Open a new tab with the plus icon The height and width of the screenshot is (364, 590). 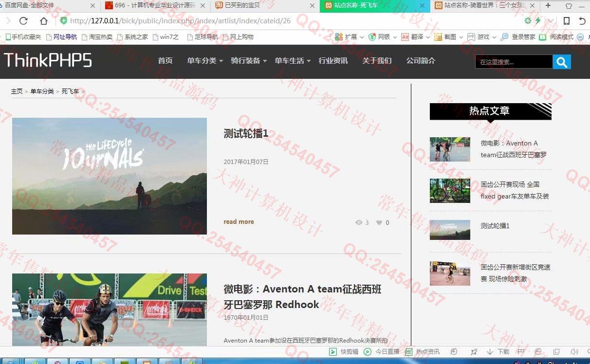(x=548, y=5)
